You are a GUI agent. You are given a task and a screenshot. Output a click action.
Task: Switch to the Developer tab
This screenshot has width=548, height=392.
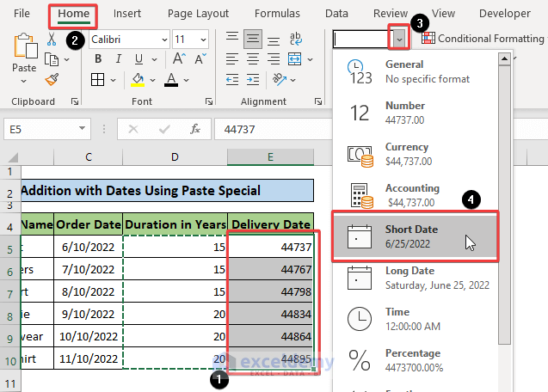pos(505,14)
